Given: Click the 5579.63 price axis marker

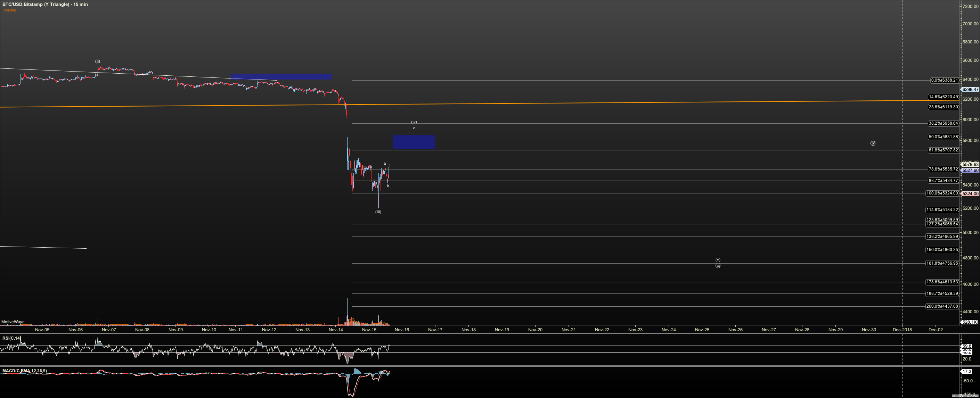Looking at the screenshot, I should coord(970,165).
